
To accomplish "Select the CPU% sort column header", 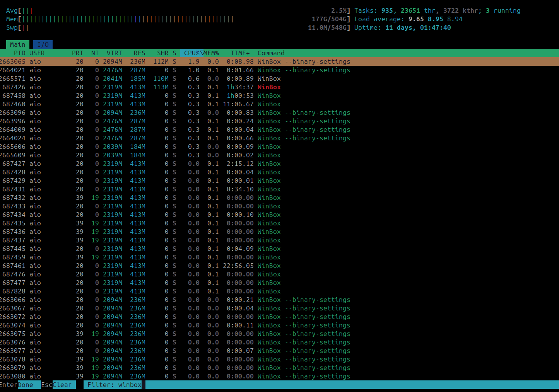I will (192, 53).
